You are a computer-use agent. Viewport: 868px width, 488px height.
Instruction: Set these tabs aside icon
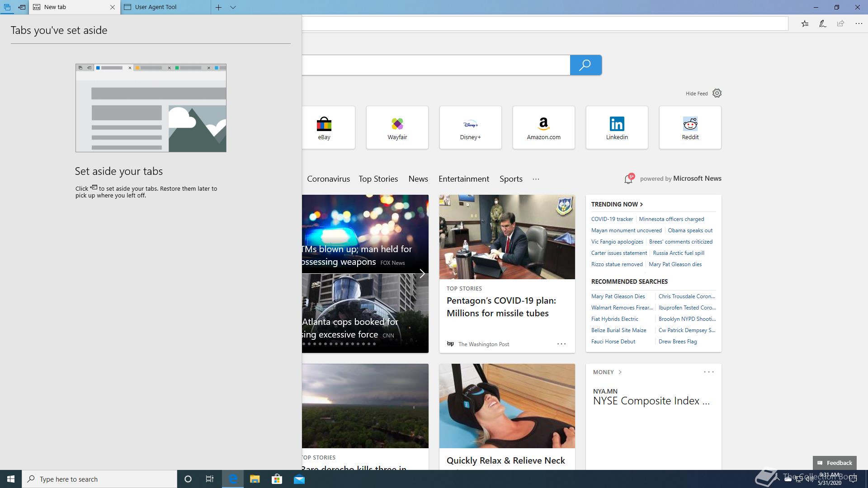tap(22, 7)
